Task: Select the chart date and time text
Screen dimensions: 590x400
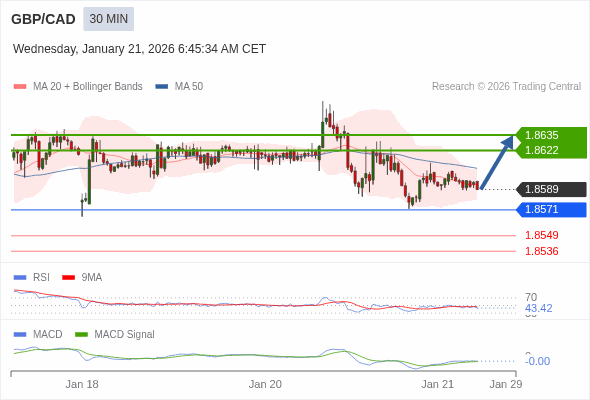Action: [139, 49]
